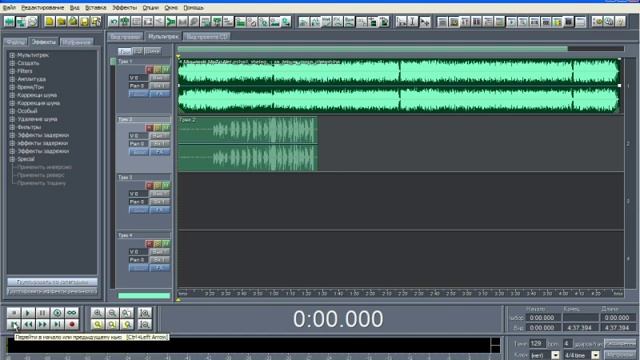Switch to the Файлы panel tab
The height and width of the screenshot is (360, 640).
(16, 42)
